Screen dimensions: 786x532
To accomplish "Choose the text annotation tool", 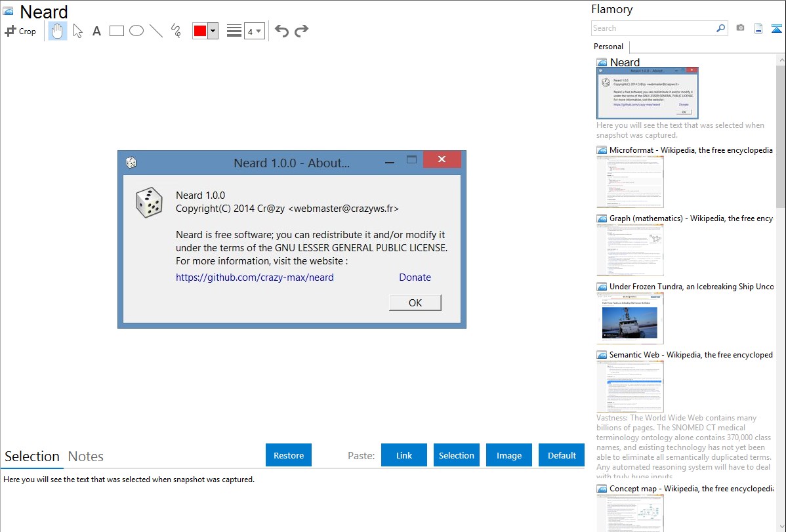I will [96, 31].
